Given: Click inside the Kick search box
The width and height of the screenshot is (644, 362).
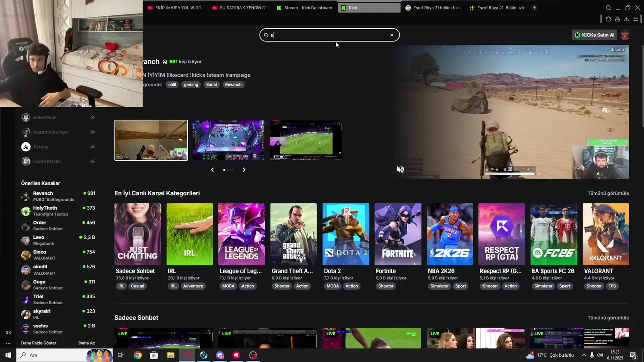Looking at the screenshot, I should [329, 35].
